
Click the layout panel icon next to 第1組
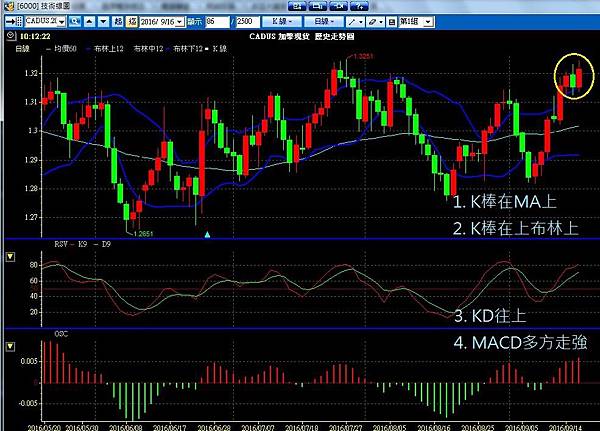392,22
